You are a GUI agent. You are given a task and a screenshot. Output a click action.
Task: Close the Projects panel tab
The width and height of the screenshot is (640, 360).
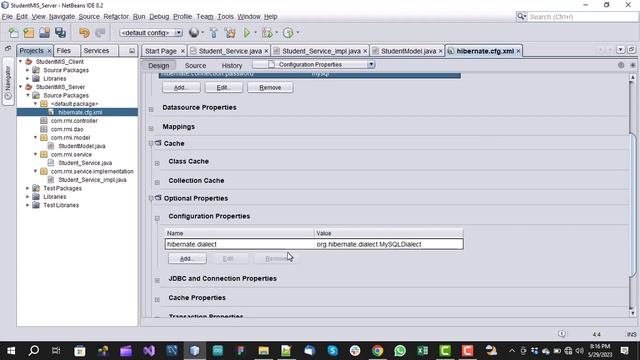click(x=49, y=51)
